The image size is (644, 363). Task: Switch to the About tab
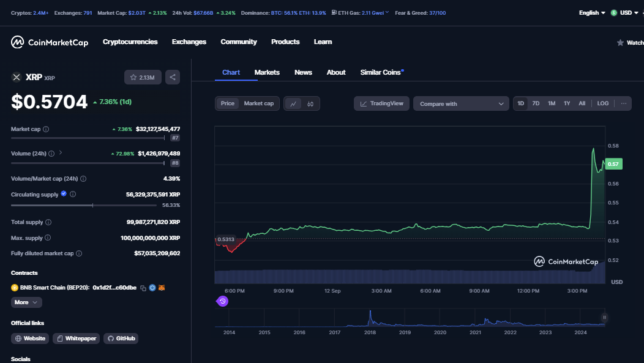[336, 72]
